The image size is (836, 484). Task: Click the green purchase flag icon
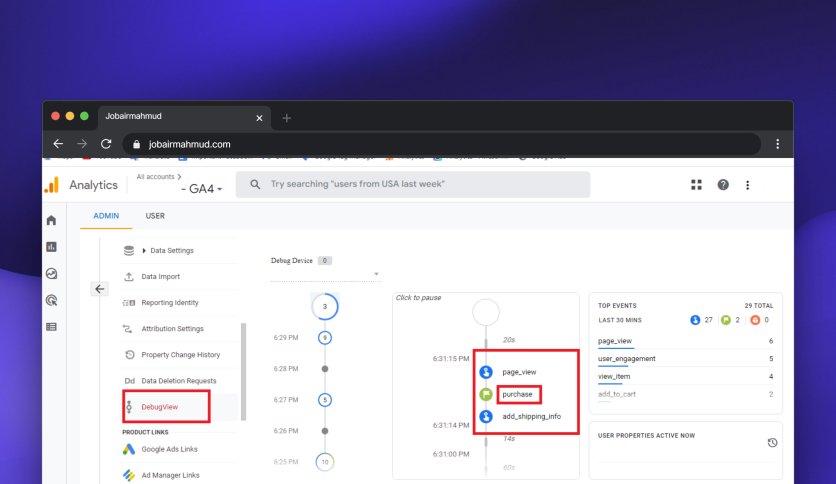[486, 394]
